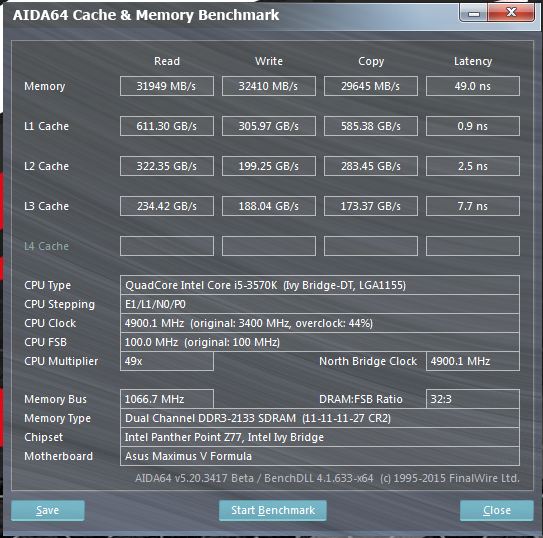The height and width of the screenshot is (538, 543).
Task: Click the North Bridge Clock value
Action: (x=473, y=361)
